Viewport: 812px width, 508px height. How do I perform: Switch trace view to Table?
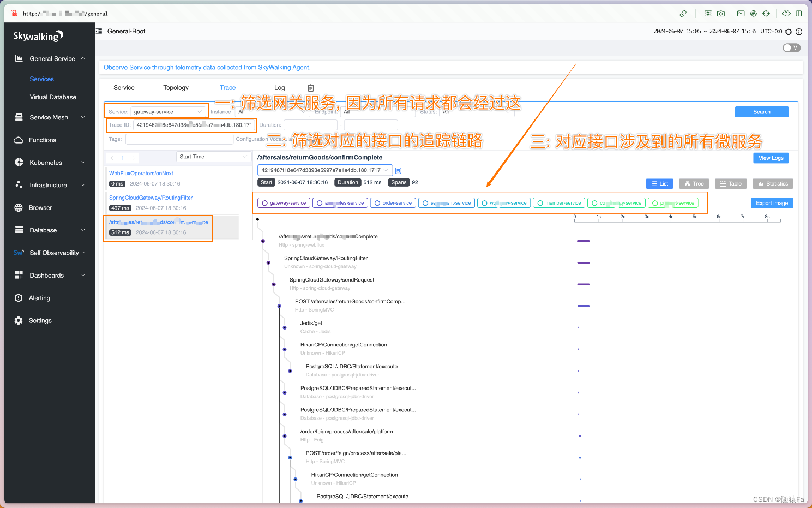click(x=730, y=184)
